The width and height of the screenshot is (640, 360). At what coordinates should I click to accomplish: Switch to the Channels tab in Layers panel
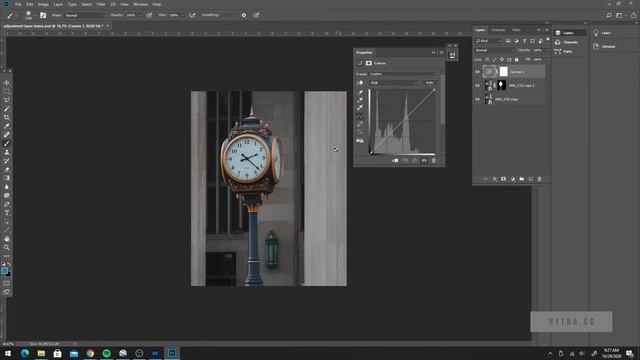pos(498,30)
